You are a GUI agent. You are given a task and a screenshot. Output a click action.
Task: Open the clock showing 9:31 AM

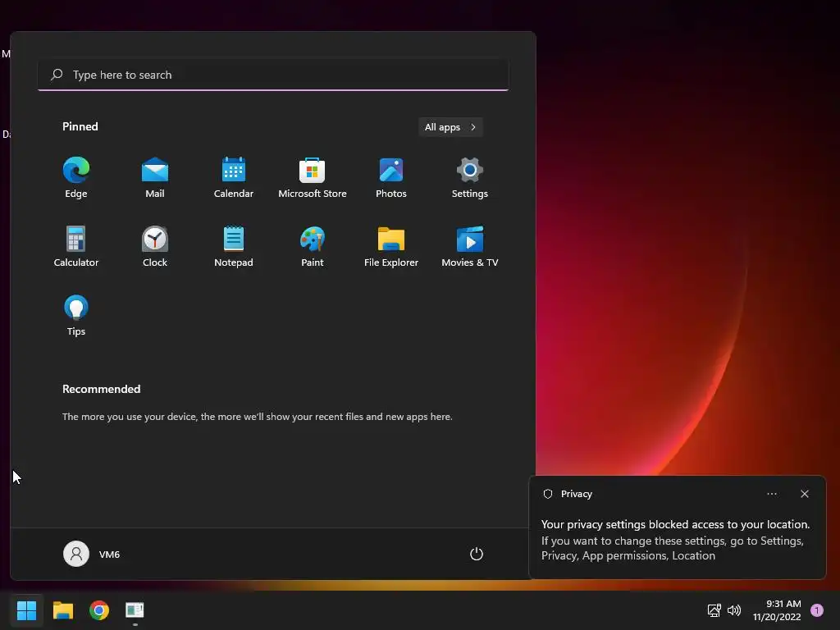[777, 610]
